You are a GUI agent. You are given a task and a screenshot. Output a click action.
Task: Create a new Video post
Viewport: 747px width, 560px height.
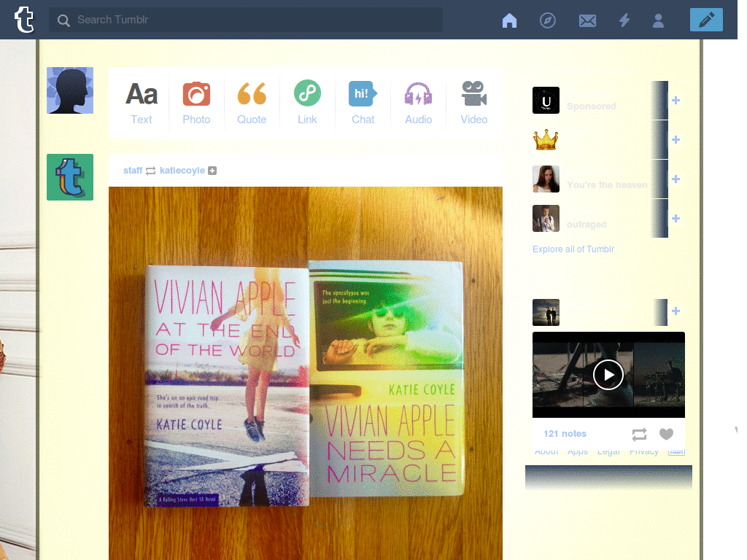point(474,103)
